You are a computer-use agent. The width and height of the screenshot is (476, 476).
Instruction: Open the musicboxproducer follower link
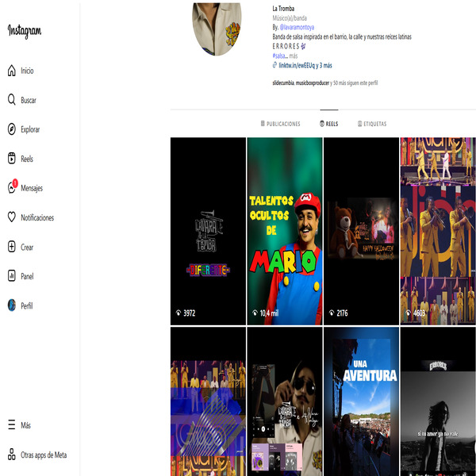click(x=313, y=83)
